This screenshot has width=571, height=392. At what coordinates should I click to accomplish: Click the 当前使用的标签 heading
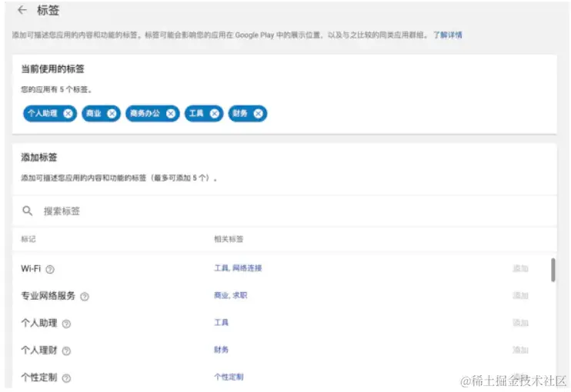point(52,68)
